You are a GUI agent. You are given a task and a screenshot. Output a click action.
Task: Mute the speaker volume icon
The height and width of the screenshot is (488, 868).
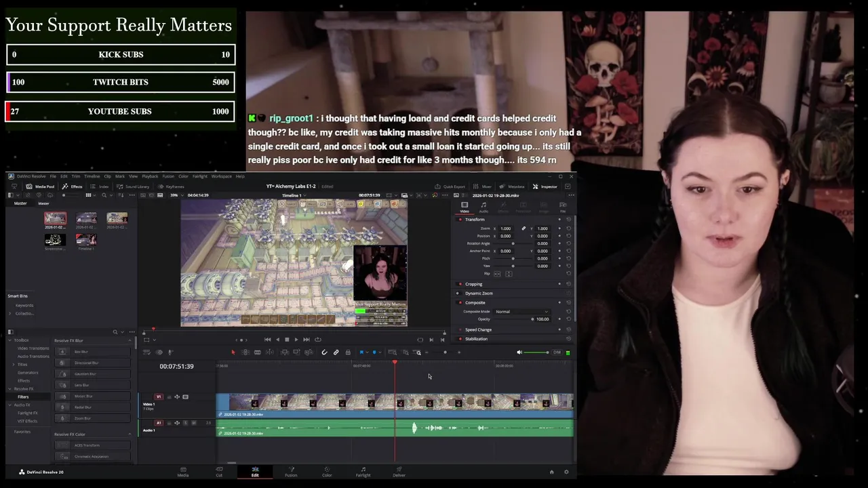coord(519,352)
